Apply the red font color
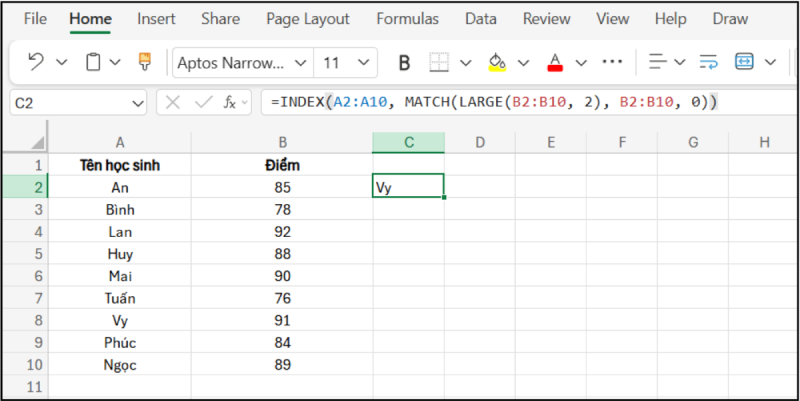Image resolution: width=800 pixels, height=401 pixels. pyautogui.click(x=556, y=62)
